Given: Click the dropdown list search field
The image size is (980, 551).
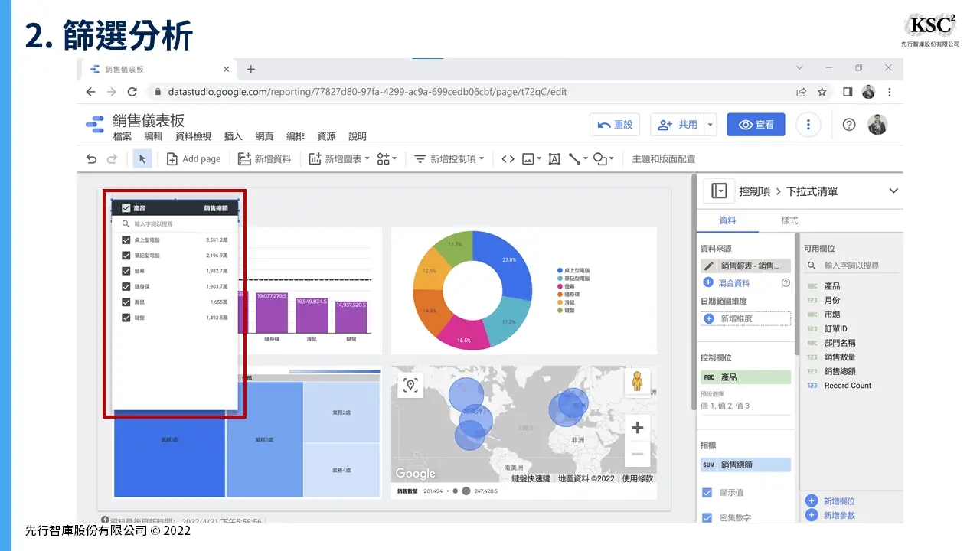Looking at the screenshot, I should click(175, 224).
